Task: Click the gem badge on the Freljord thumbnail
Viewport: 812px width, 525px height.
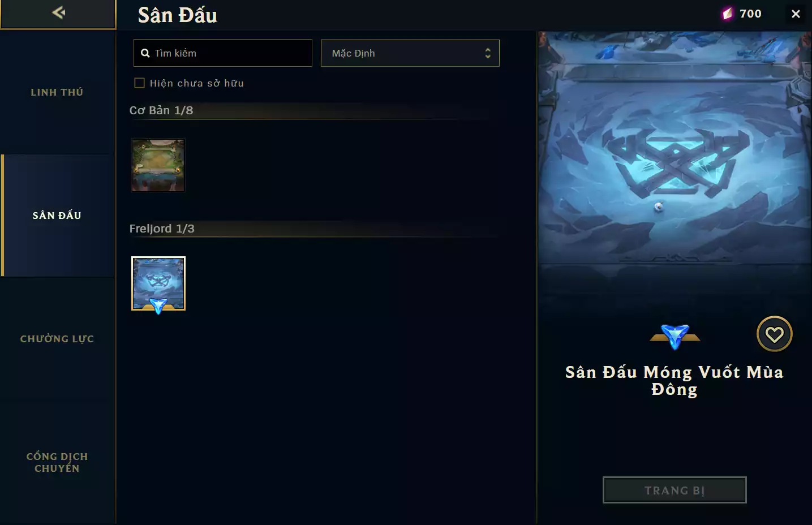Action: click(158, 306)
